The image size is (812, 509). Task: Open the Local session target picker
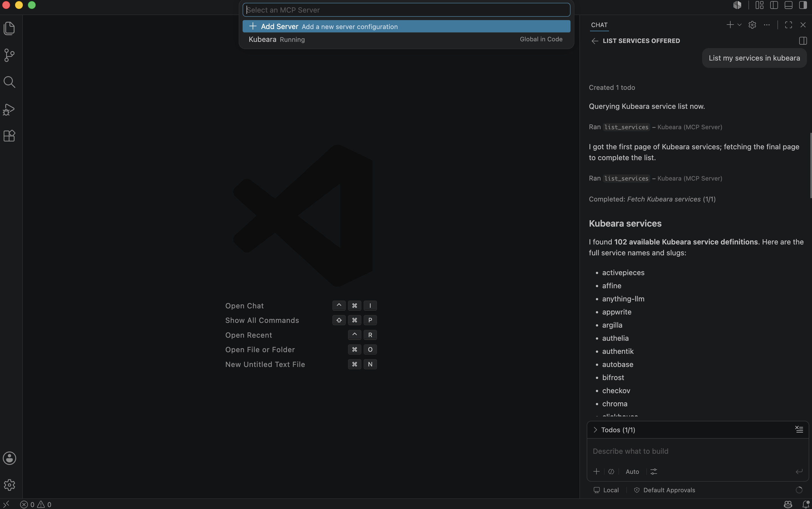[x=606, y=490]
